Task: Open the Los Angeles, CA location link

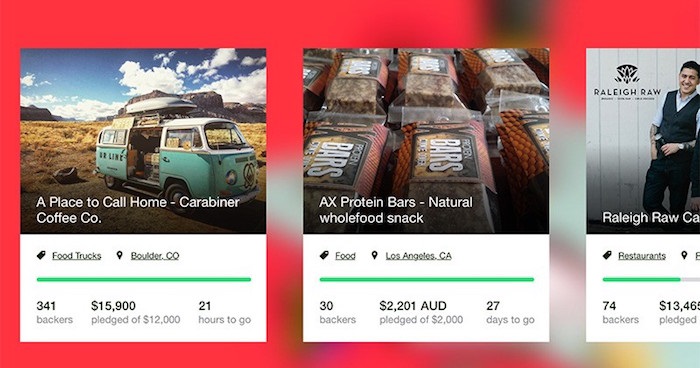Action: click(x=419, y=256)
